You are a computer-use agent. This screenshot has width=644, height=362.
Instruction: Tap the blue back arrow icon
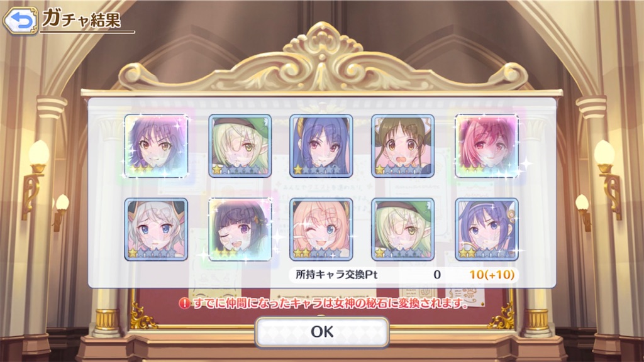pos(20,19)
